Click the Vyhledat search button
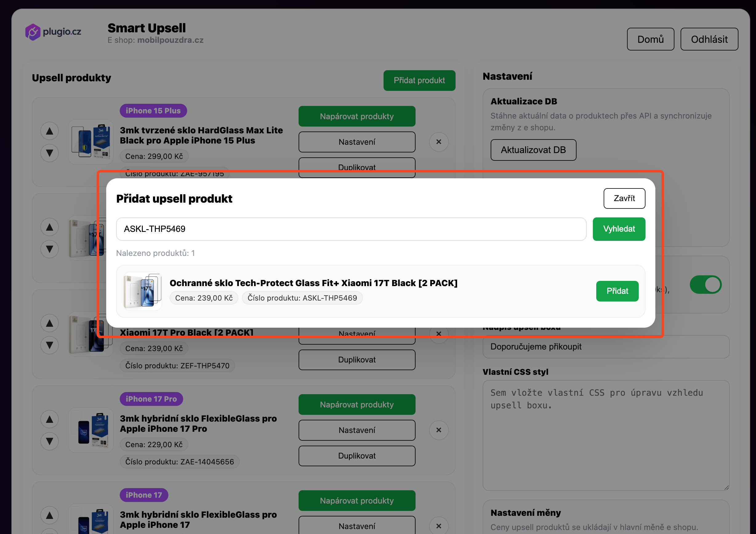The width and height of the screenshot is (756, 534). click(619, 229)
